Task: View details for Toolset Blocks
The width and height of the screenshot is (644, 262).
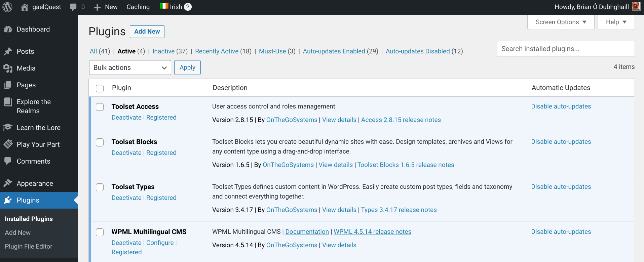Action: tap(336, 165)
